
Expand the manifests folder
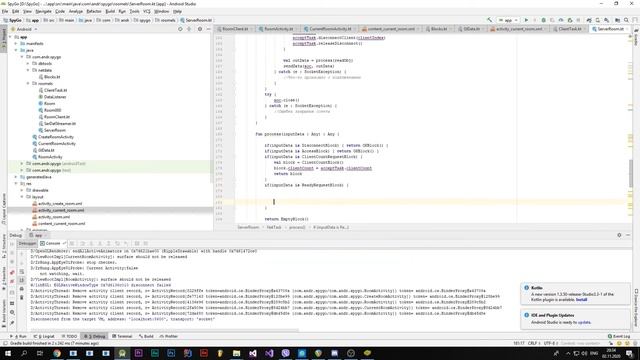[16, 43]
